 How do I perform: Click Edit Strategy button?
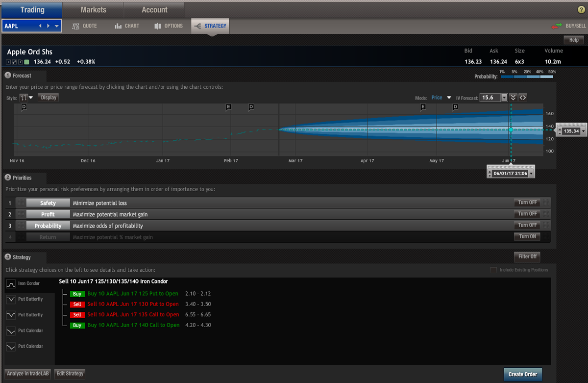[x=70, y=374]
